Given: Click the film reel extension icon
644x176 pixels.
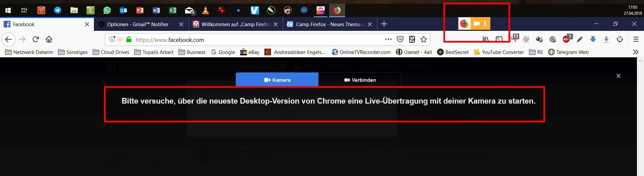Looking at the screenshot, I should coord(553,39).
